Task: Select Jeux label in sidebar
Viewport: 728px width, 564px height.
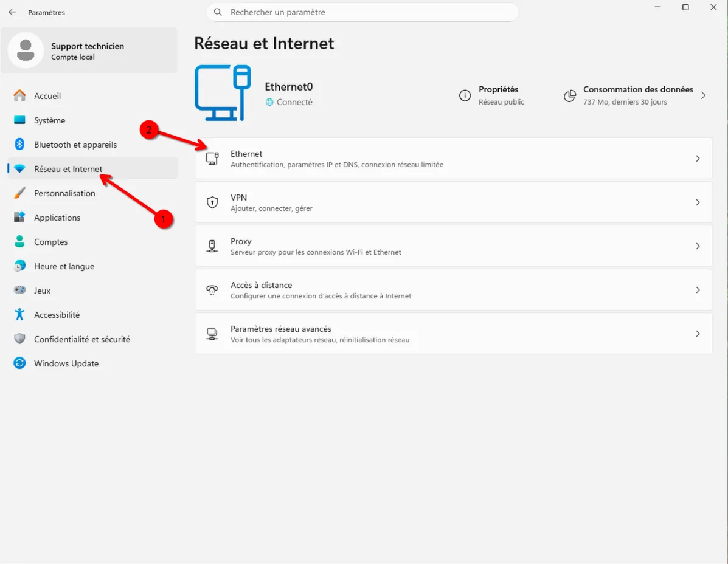Action: [x=42, y=291]
